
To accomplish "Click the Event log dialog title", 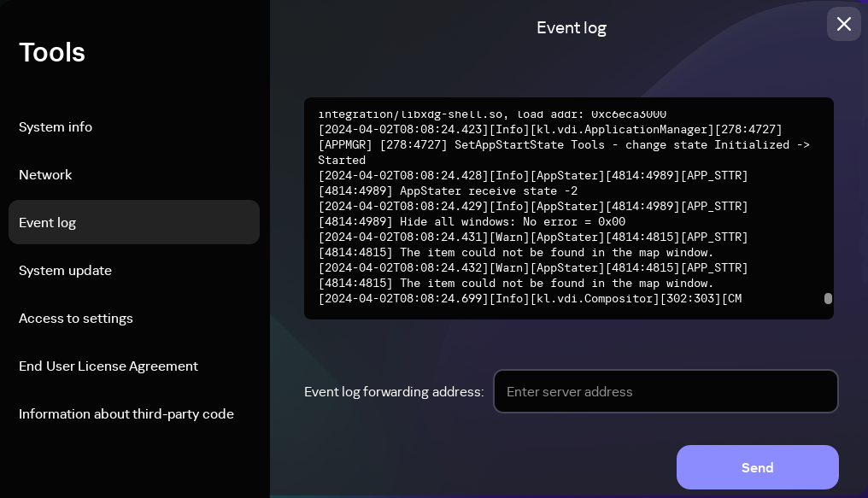I will pos(571,27).
